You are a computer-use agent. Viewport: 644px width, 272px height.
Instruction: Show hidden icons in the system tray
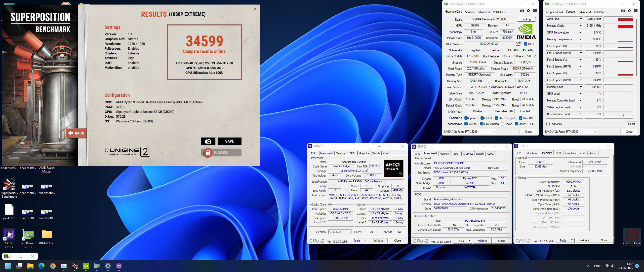coord(589,266)
